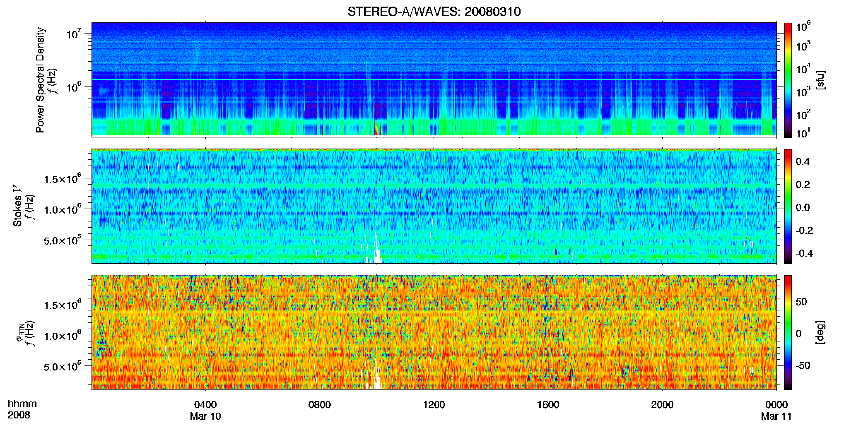Screen dimensions: 868x447
Task: Click the plot title STEREO-A/WAVES: 20080310
Action: (434, 12)
